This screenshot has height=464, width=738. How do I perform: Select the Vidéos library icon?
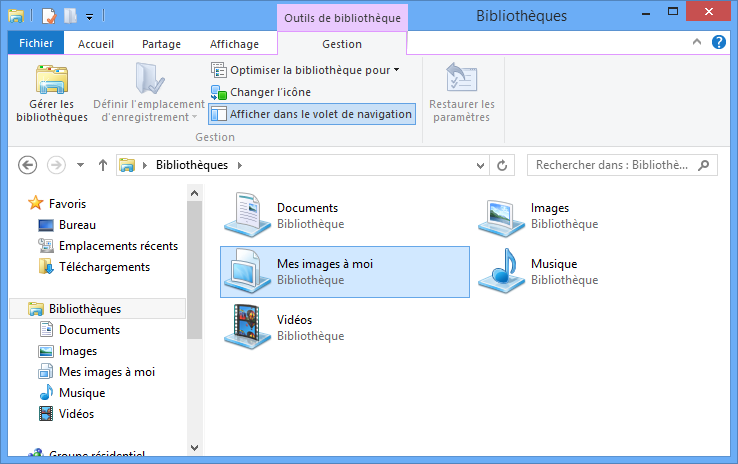(247, 327)
